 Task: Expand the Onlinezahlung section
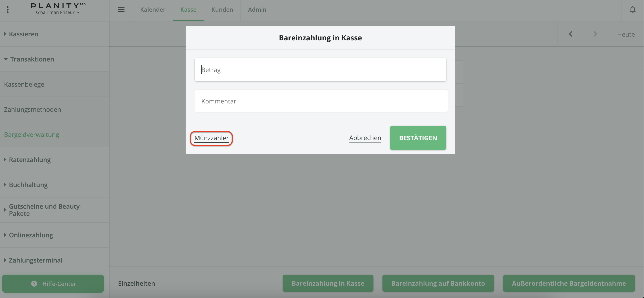[31, 235]
